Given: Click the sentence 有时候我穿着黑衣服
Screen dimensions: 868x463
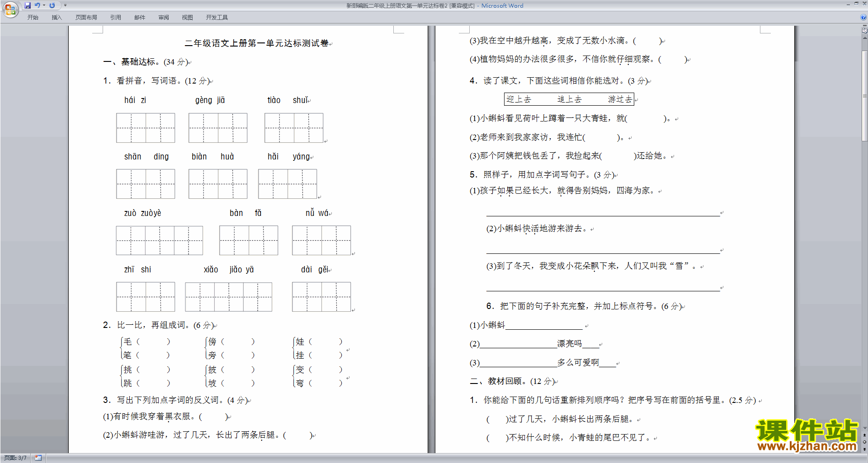Looking at the screenshot, I should pyautogui.click(x=152, y=416).
